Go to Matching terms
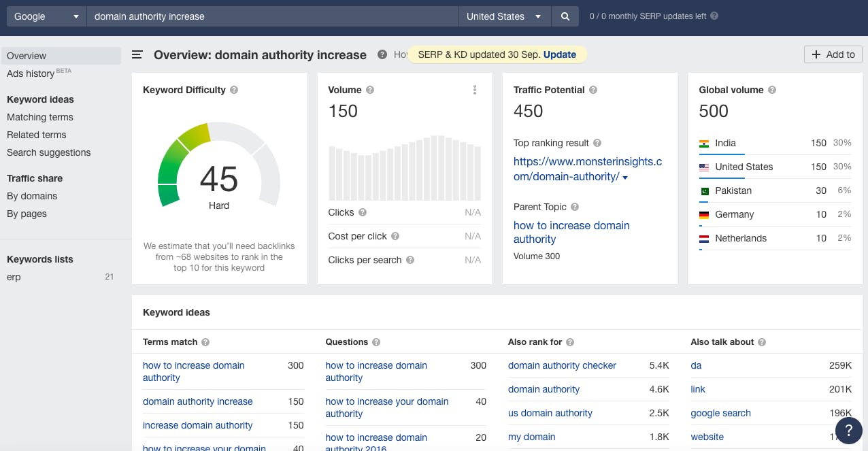868x451 pixels. [40, 117]
